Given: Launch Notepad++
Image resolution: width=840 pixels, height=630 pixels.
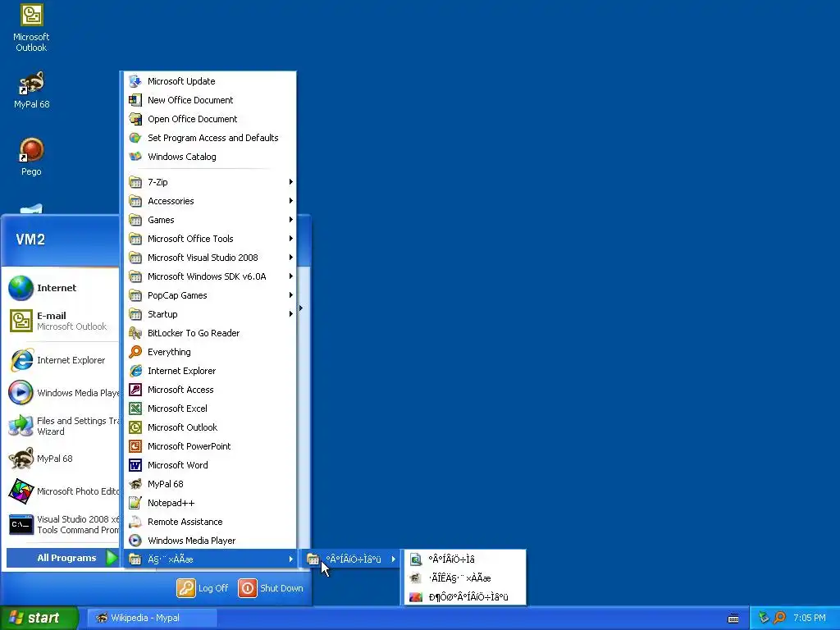Looking at the screenshot, I should [x=210, y=503].
